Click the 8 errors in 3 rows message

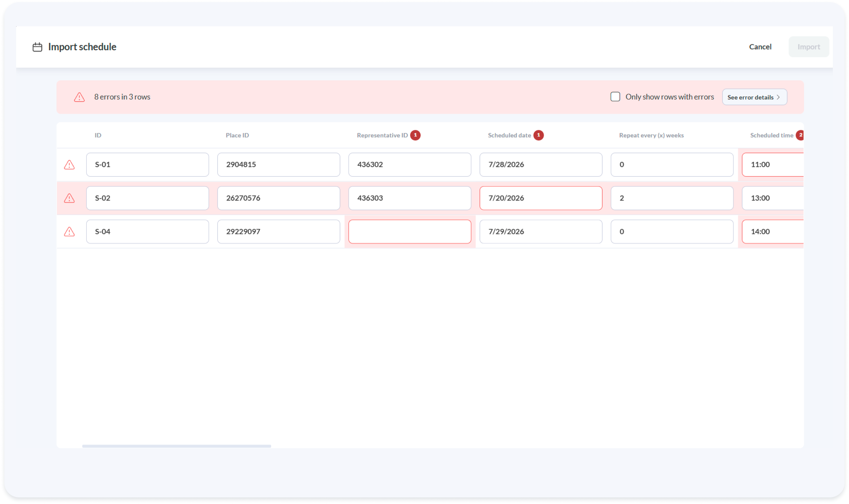click(x=122, y=97)
